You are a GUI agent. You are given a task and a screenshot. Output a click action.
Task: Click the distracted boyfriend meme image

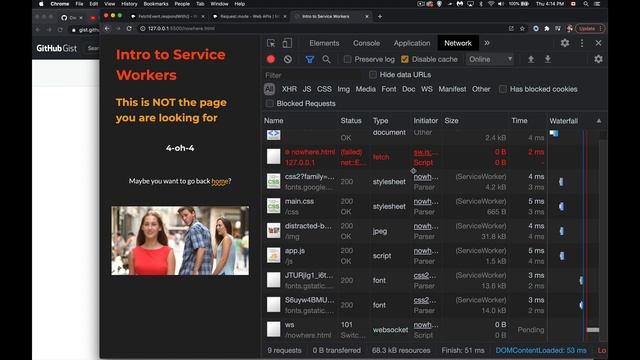pos(180,240)
